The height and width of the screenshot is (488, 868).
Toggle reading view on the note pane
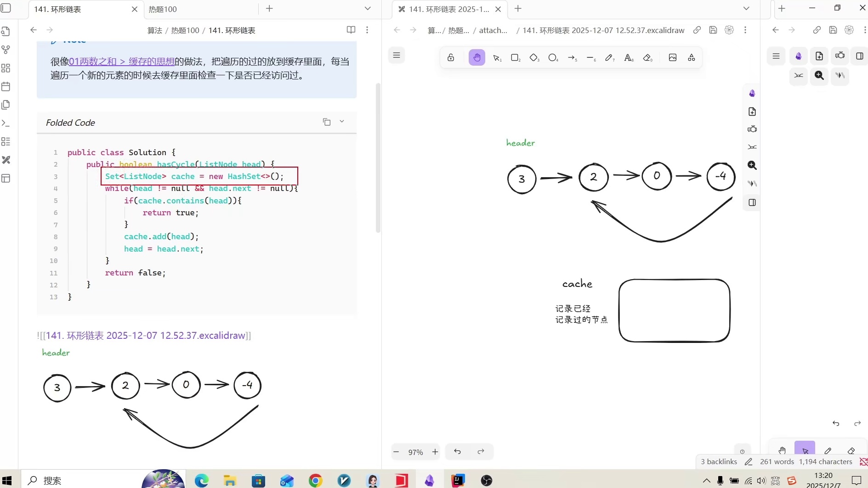click(351, 30)
